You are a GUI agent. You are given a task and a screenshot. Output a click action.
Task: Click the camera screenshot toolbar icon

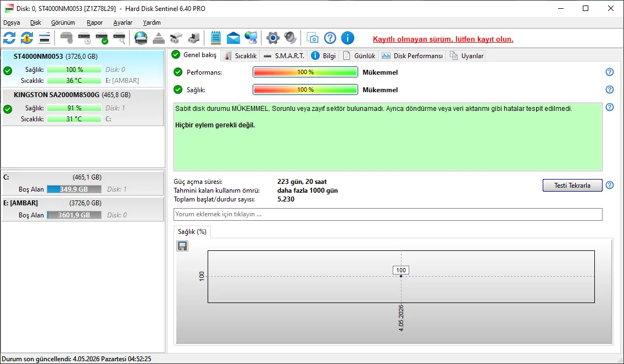(313, 38)
